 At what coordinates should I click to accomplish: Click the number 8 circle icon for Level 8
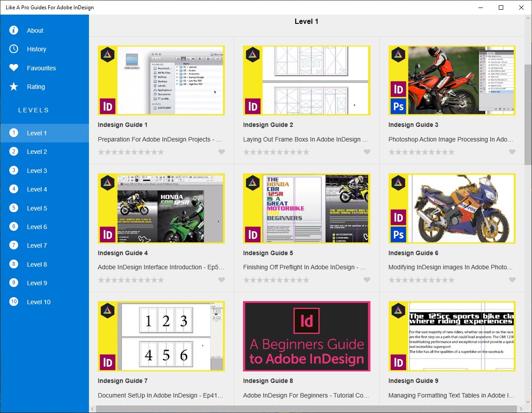pos(14,264)
